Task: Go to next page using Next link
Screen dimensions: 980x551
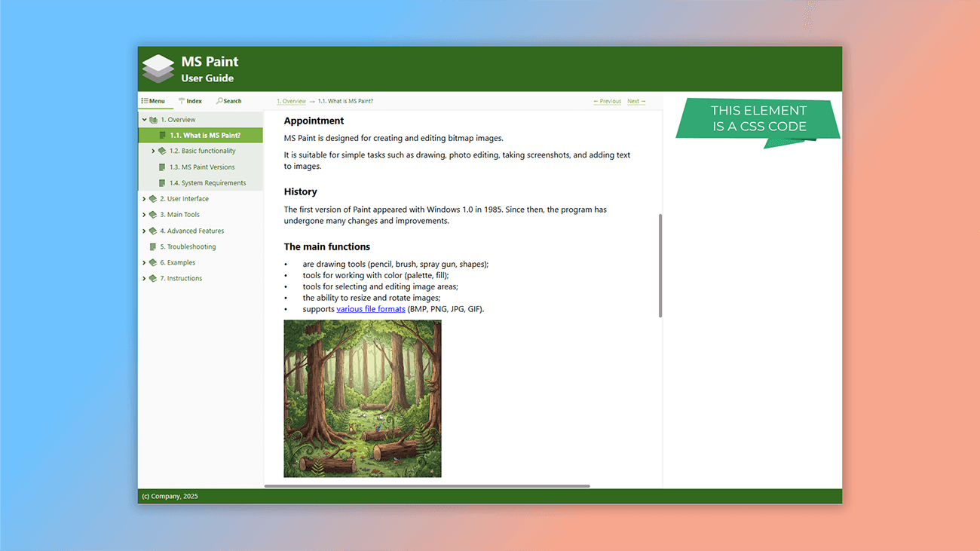Action: pyautogui.click(x=636, y=100)
